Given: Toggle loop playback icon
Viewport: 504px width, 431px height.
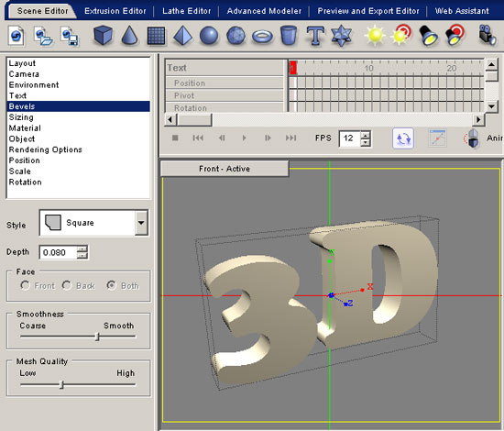Looking at the screenshot, I should coord(403,138).
